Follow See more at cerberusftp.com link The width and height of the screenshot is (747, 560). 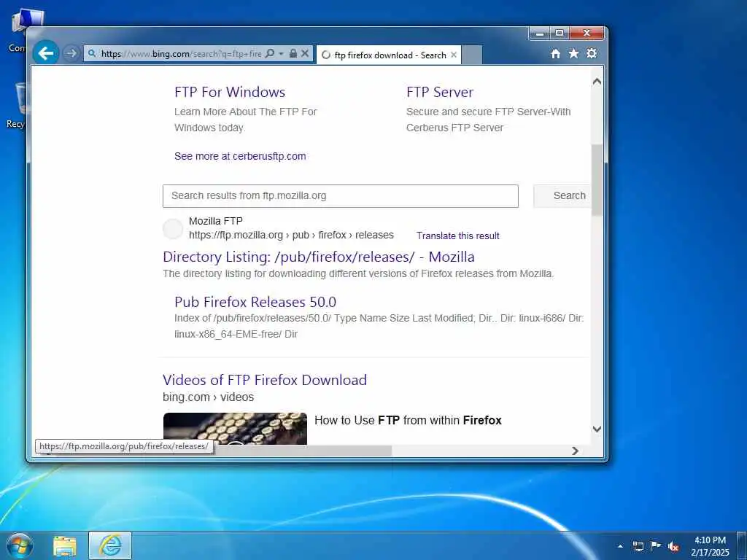[x=240, y=156]
